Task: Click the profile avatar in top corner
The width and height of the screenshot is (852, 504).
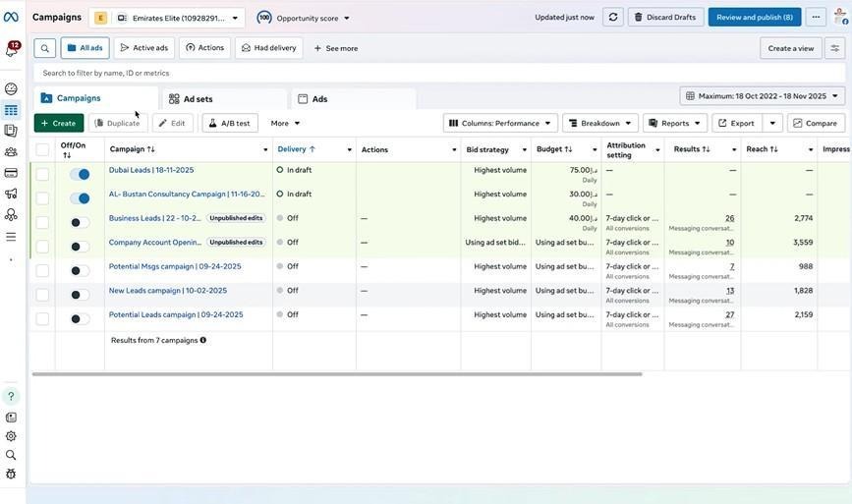Action: pyautogui.click(x=841, y=17)
